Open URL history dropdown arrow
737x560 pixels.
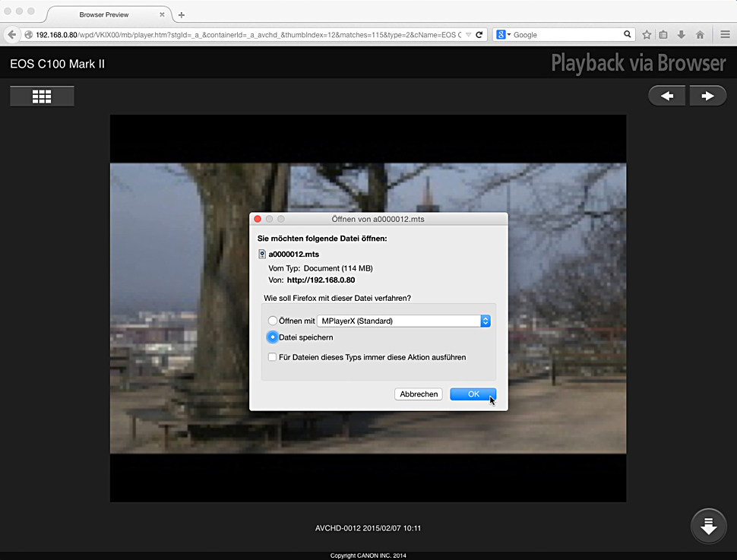468,35
